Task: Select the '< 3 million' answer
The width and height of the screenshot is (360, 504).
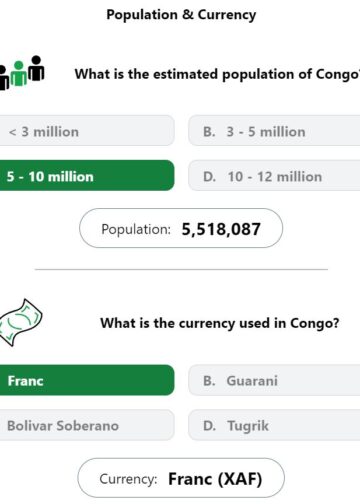Action: [x=87, y=131]
